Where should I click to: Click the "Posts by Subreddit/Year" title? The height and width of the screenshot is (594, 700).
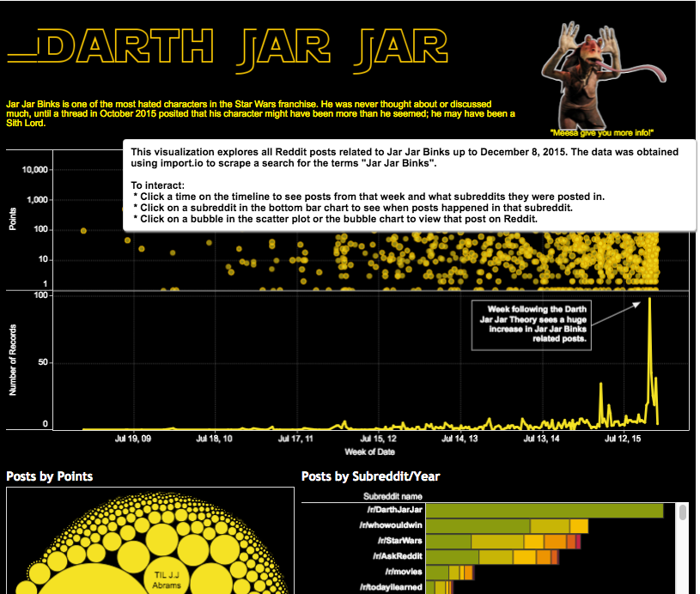click(x=371, y=476)
